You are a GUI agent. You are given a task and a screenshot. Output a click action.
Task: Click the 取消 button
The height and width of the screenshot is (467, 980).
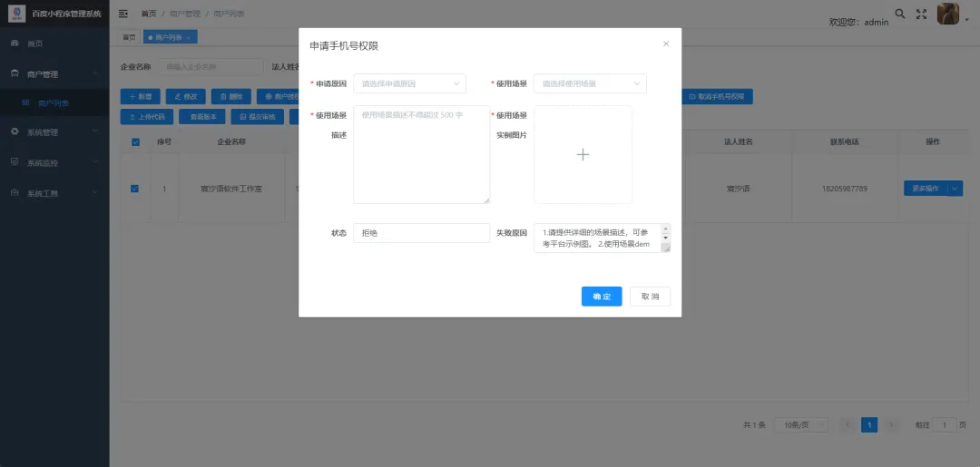pyautogui.click(x=650, y=297)
